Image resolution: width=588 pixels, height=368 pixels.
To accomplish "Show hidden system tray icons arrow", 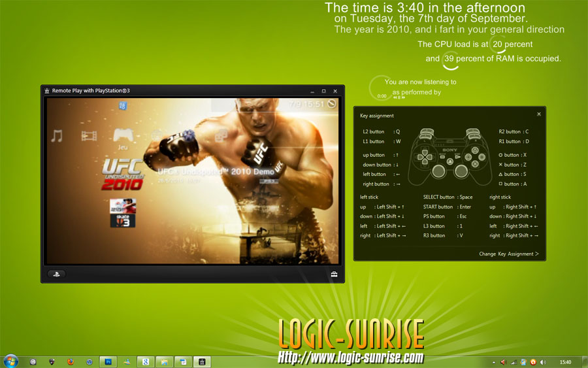I will [493, 362].
